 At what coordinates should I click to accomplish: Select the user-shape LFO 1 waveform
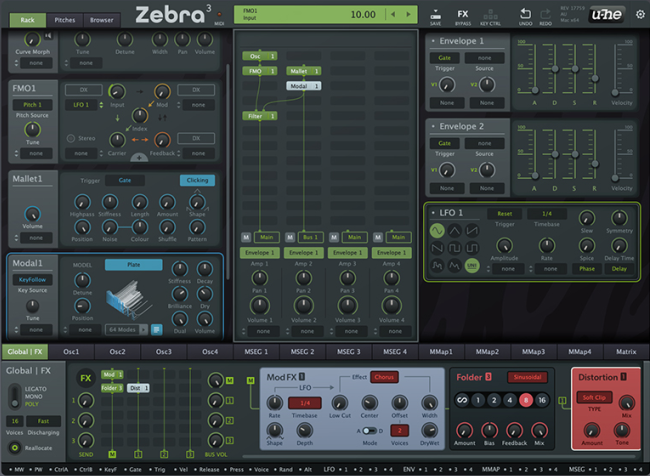tap(454, 265)
